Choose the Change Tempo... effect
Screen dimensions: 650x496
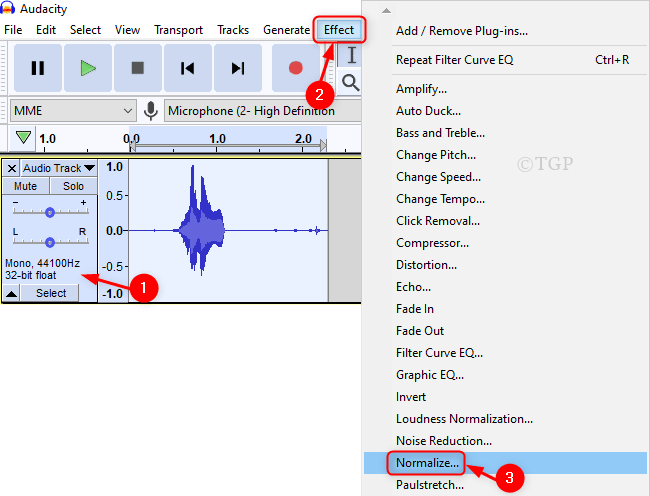(505, 199)
